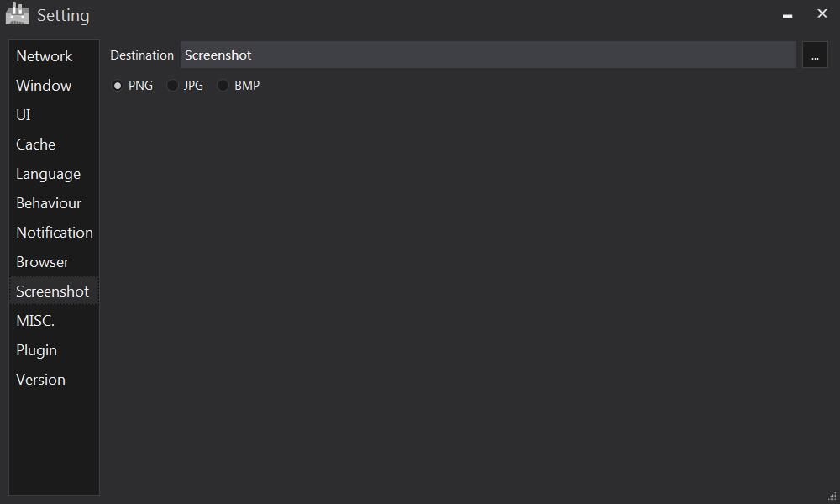Select the Screenshot tab in sidebar

[x=54, y=291]
